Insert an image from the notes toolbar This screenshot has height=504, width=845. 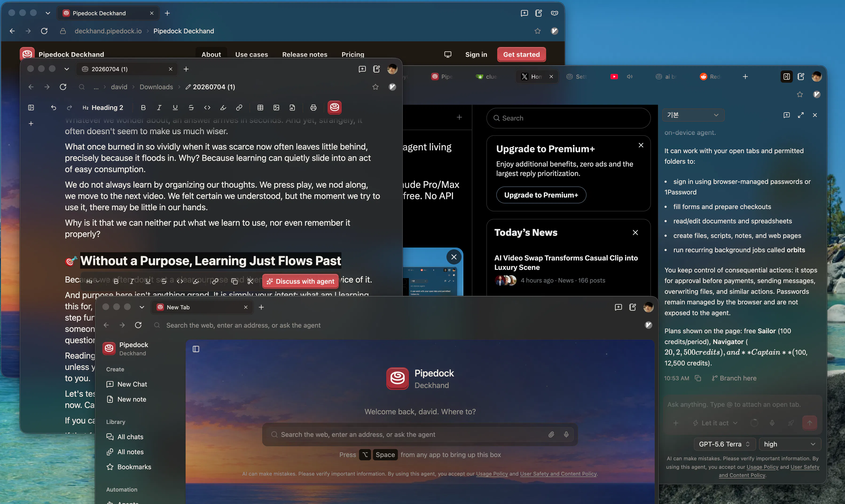pos(276,108)
